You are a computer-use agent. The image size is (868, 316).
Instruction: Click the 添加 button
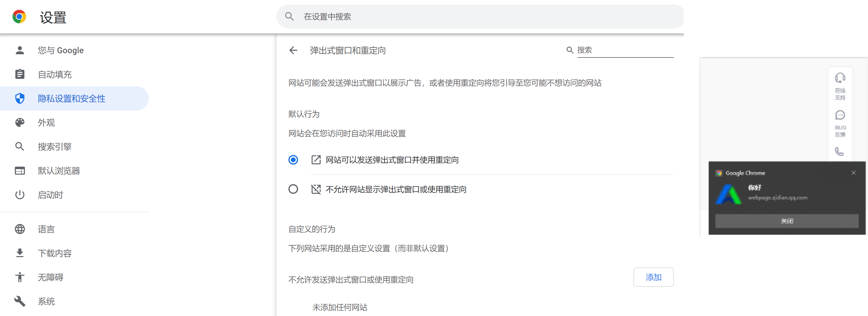click(x=653, y=277)
